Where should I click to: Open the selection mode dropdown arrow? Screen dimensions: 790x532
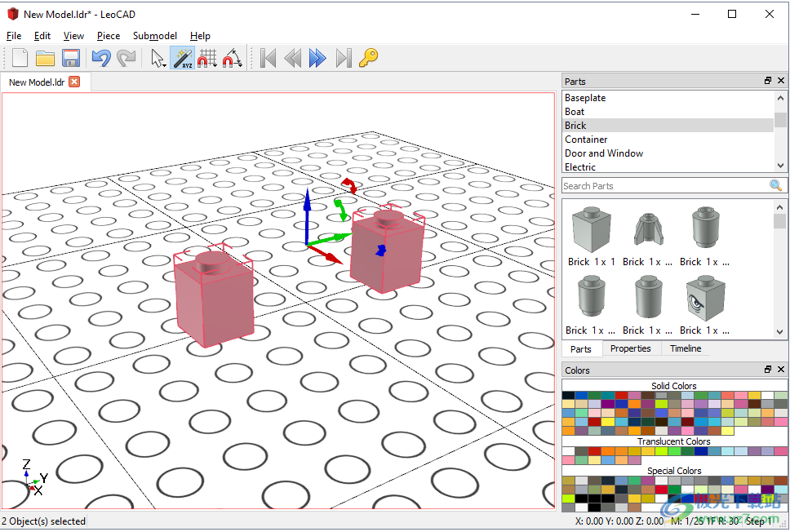(x=163, y=64)
